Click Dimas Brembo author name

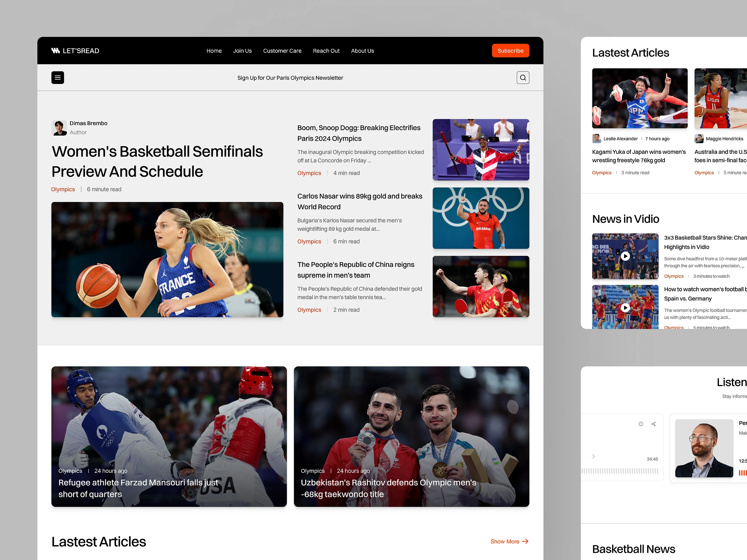pos(89,123)
